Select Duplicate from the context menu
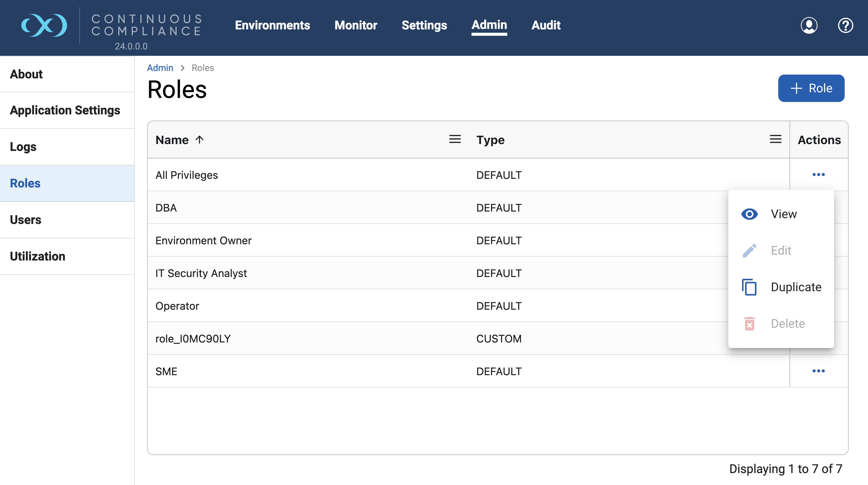Screen dimensions: 868x485 pyautogui.click(x=796, y=287)
